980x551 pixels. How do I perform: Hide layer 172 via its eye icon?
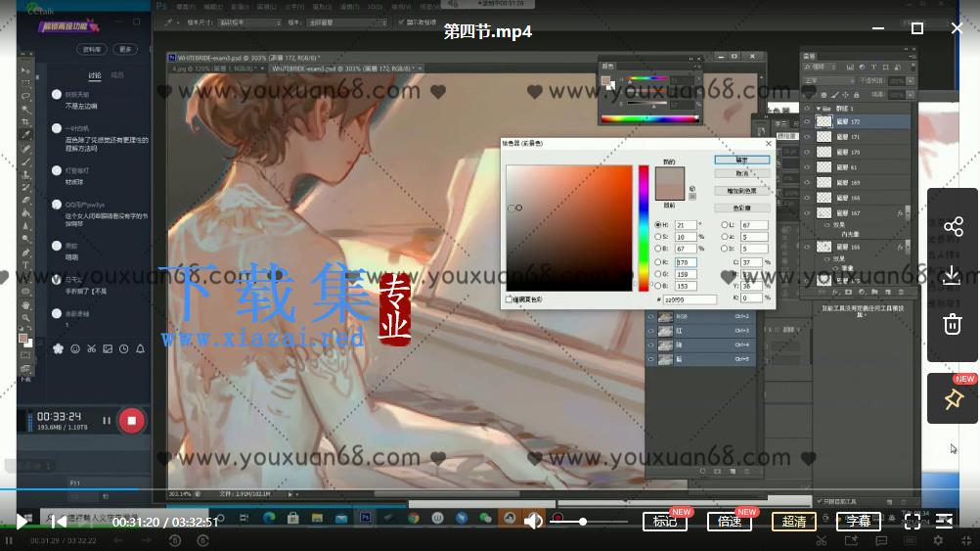[807, 122]
